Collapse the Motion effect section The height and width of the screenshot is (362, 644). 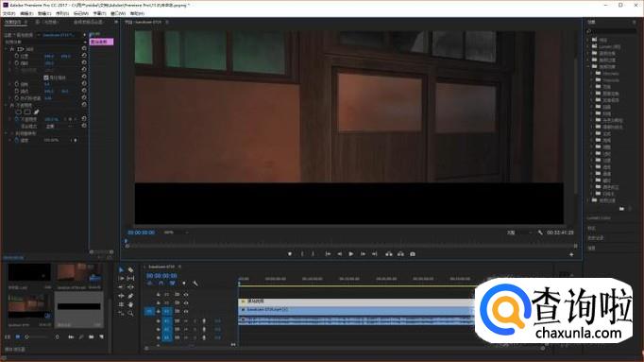click(x=7, y=49)
